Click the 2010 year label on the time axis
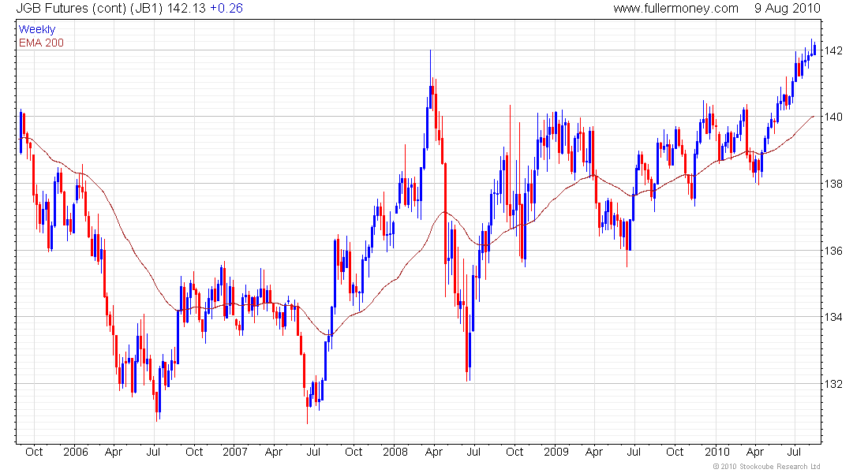 (716, 452)
